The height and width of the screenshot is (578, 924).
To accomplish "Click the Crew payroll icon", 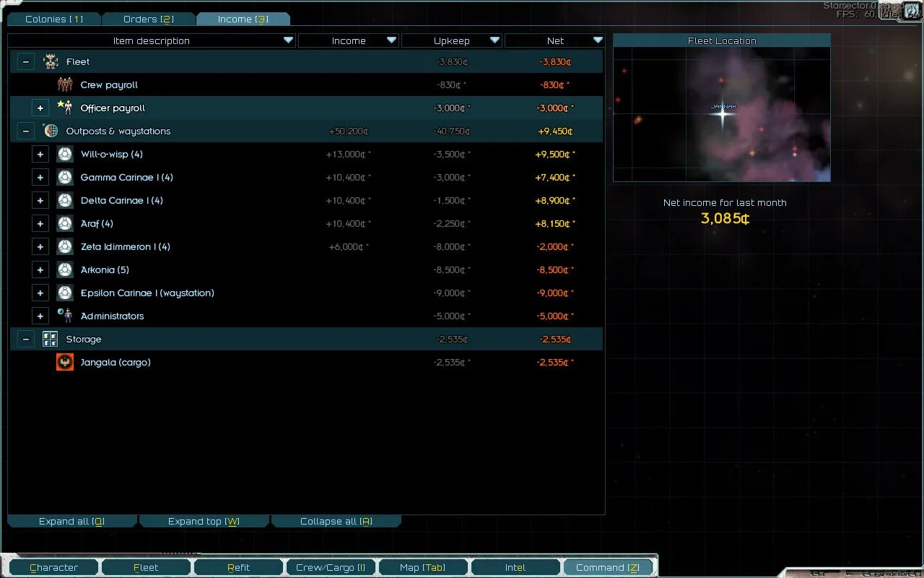I will (65, 85).
